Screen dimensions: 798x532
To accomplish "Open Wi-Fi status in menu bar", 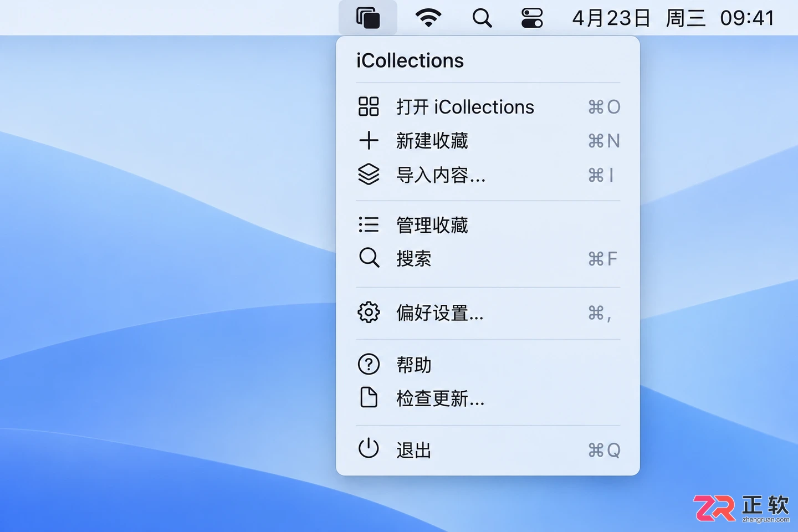I will [x=428, y=18].
